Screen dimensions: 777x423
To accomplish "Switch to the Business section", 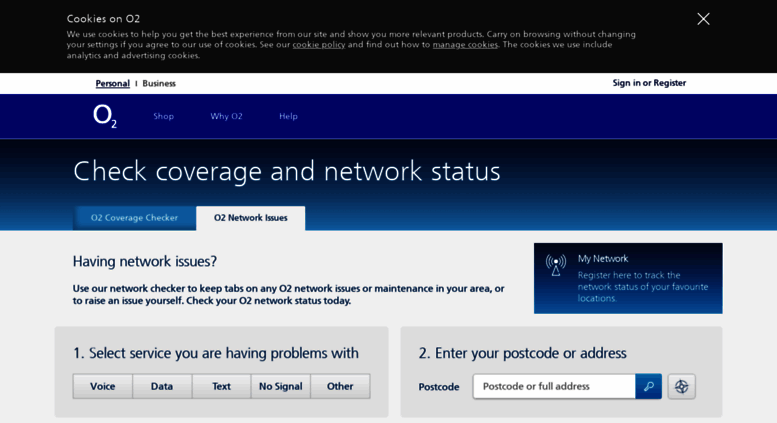I will click(x=159, y=83).
